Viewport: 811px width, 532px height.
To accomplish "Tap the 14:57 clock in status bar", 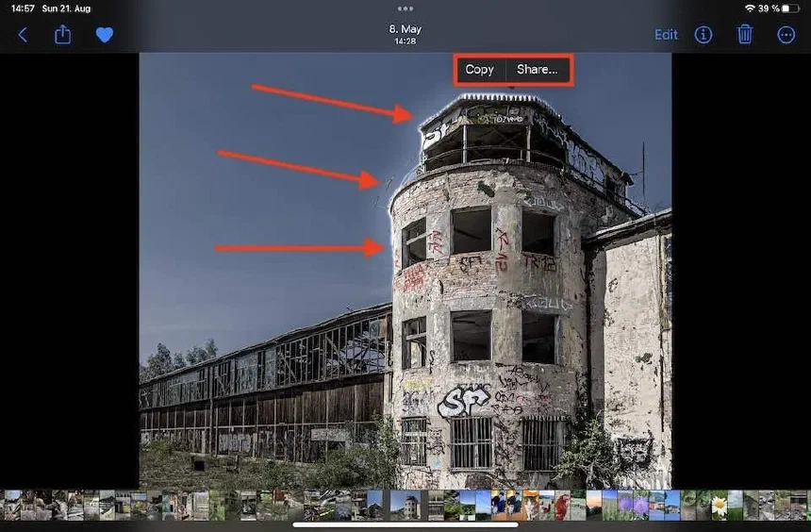I will tap(23, 8).
